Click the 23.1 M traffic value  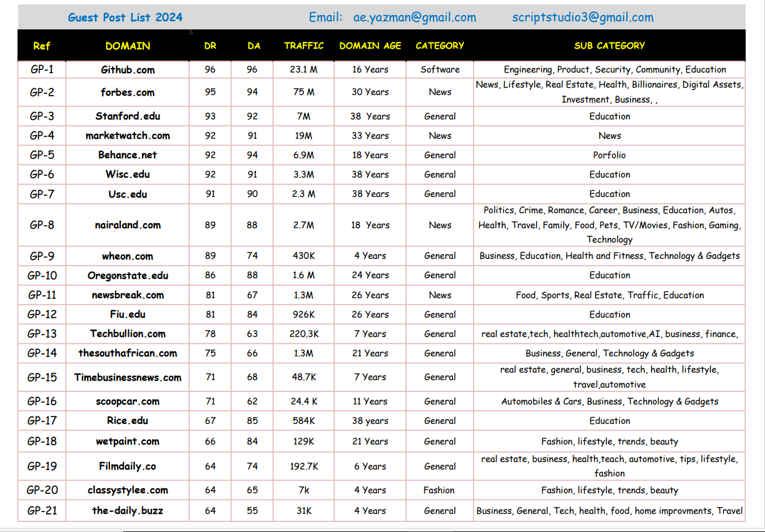click(x=304, y=69)
